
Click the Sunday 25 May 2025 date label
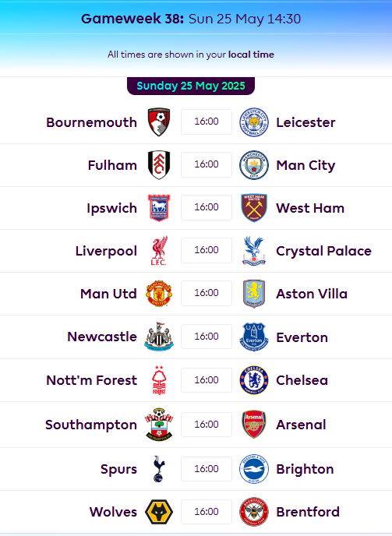click(x=191, y=86)
